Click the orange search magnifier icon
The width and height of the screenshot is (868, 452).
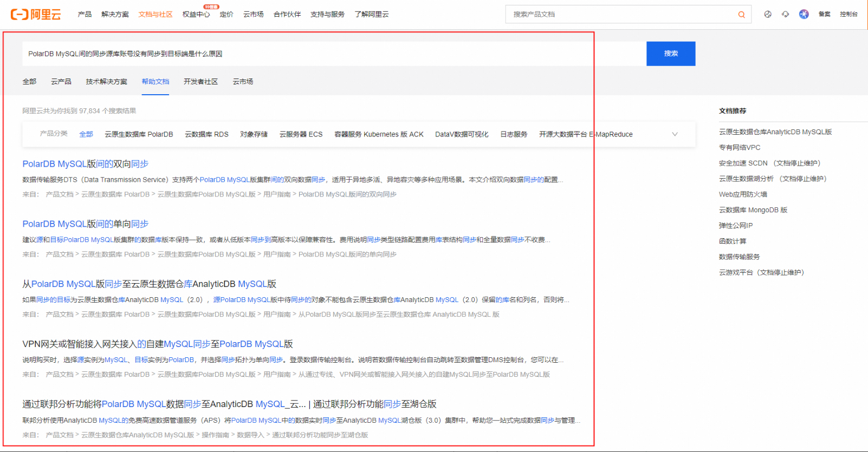click(x=741, y=15)
